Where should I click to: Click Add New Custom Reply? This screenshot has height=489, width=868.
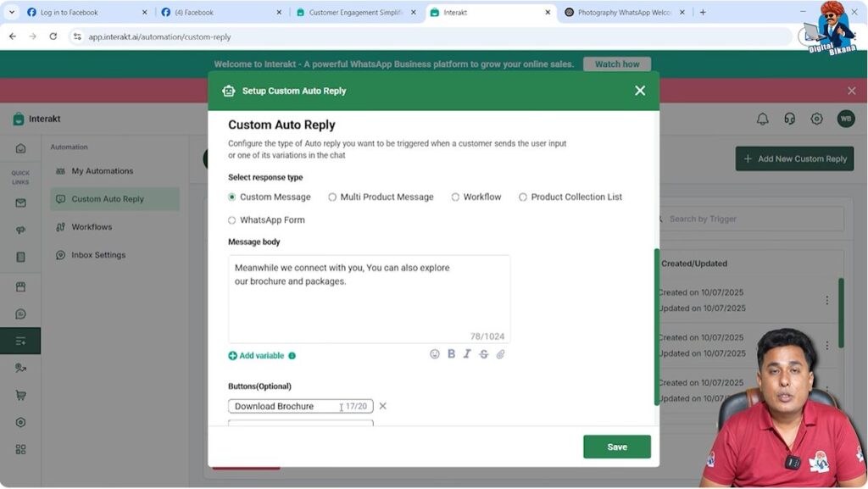(794, 158)
